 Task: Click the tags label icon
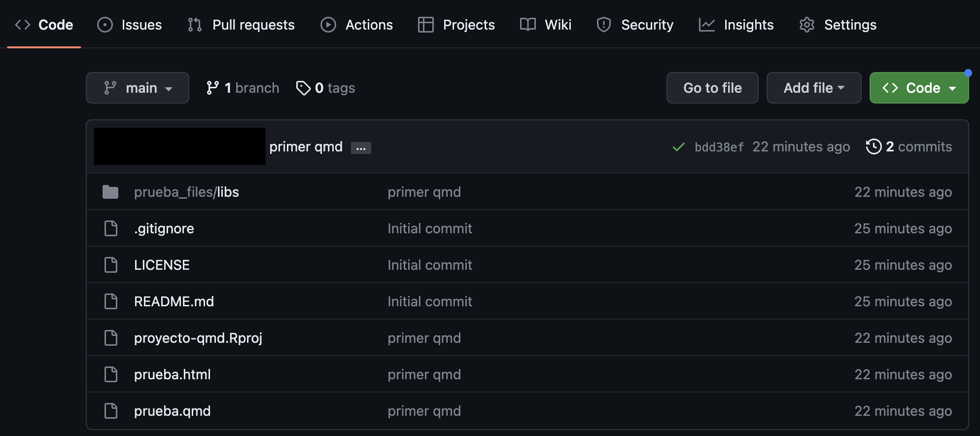303,88
